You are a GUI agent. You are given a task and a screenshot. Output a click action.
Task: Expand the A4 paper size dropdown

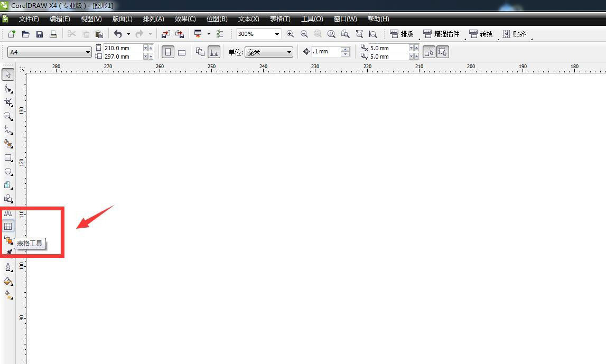click(88, 52)
